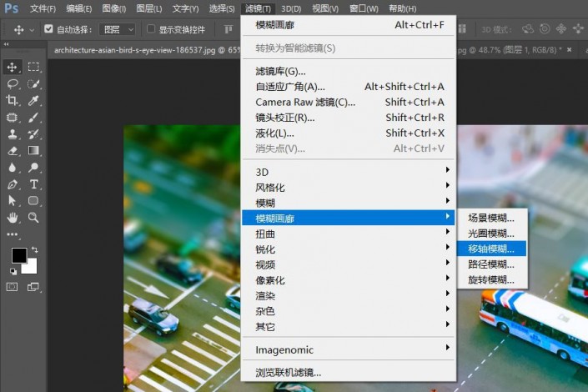The height and width of the screenshot is (392, 588).
Task: Choose 场景模糊... from submenu
Action: click(491, 218)
